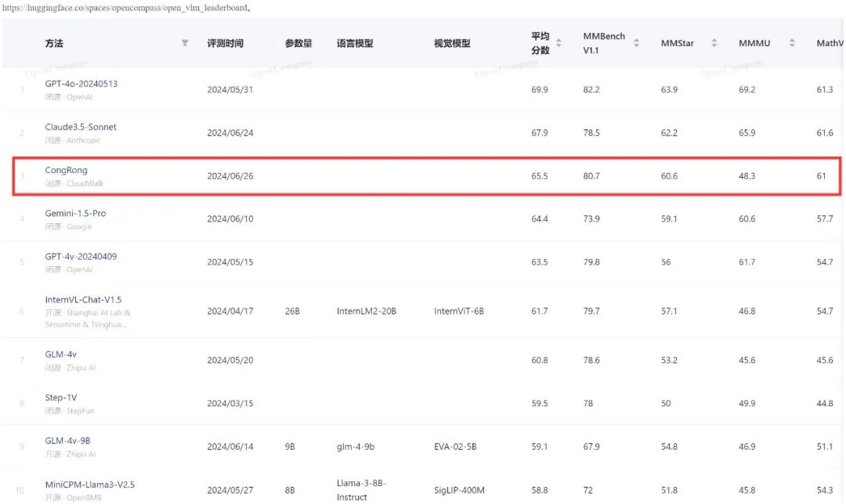Select the InternViT-6B vision model cell
The width and height of the screenshot is (846, 504).
click(x=458, y=311)
